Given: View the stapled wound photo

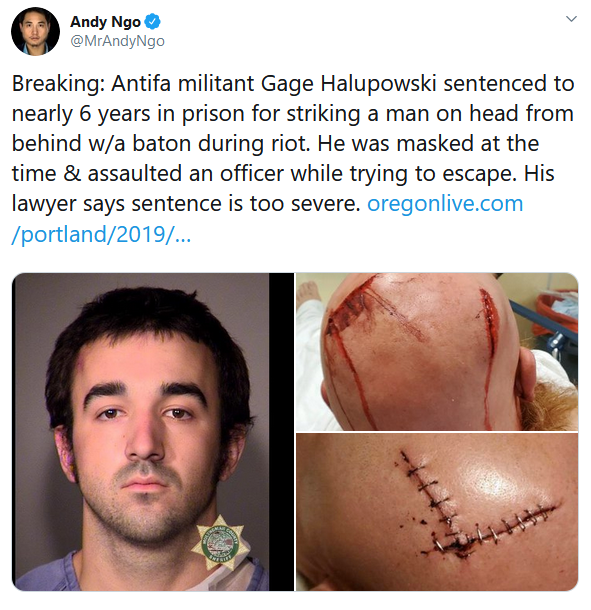Looking at the screenshot, I should (x=437, y=512).
